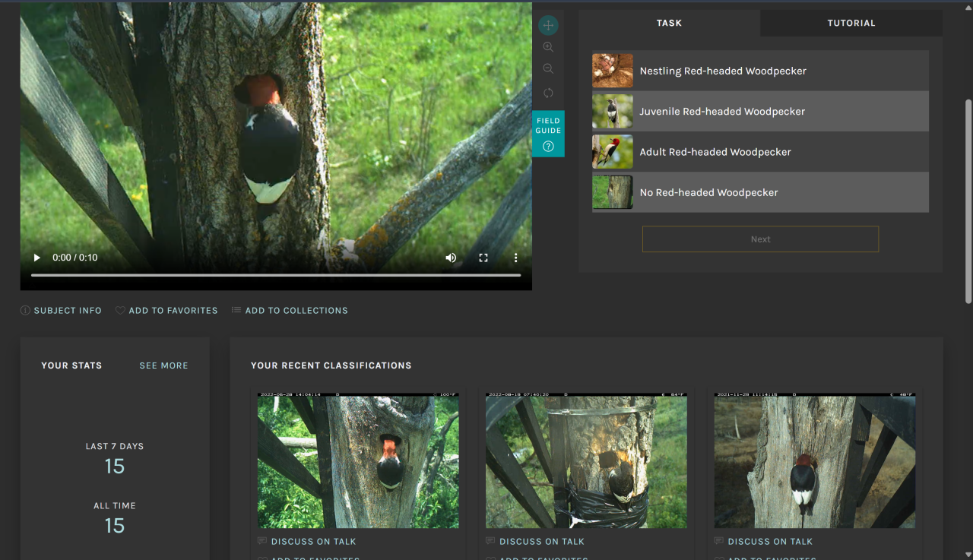
Task: Click the page vertical scrollbar
Action: click(x=968, y=201)
